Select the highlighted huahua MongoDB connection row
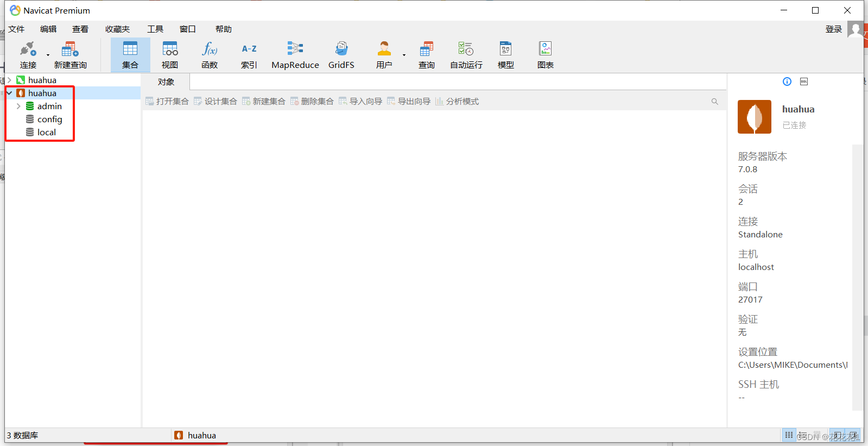 point(73,93)
